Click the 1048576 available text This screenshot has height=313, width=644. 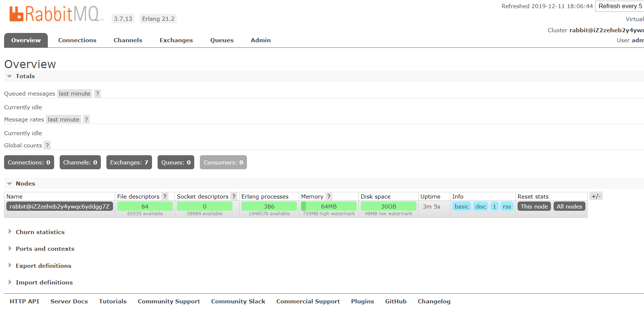(x=269, y=214)
